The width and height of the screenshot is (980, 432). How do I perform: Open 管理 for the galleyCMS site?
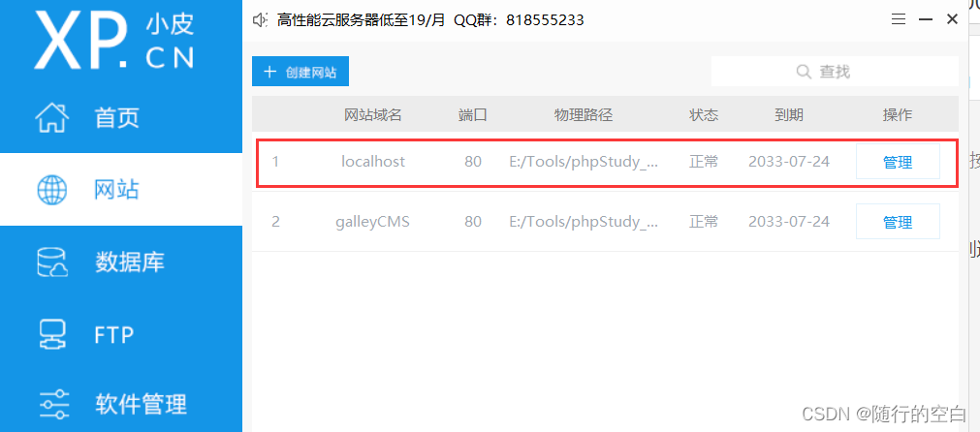tap(898, 221)
